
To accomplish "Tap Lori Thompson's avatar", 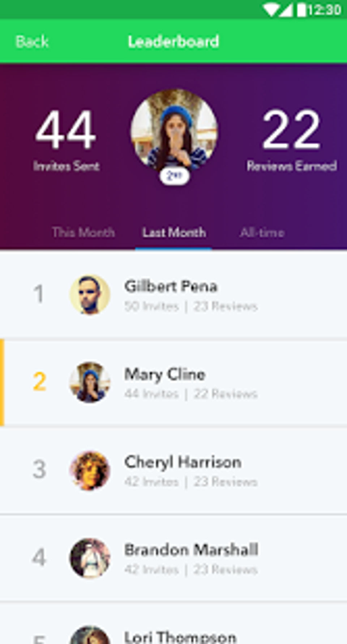I will 90,635.
